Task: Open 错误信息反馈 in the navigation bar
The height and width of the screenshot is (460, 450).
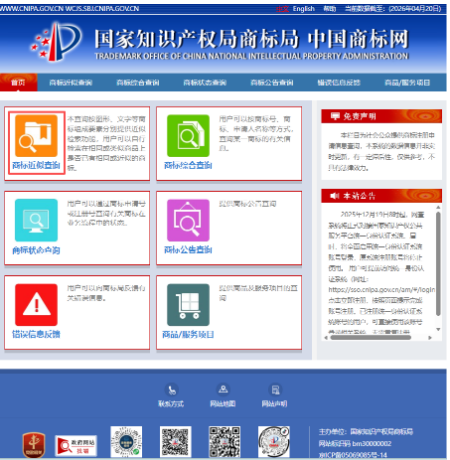Action: coord(339,82)
